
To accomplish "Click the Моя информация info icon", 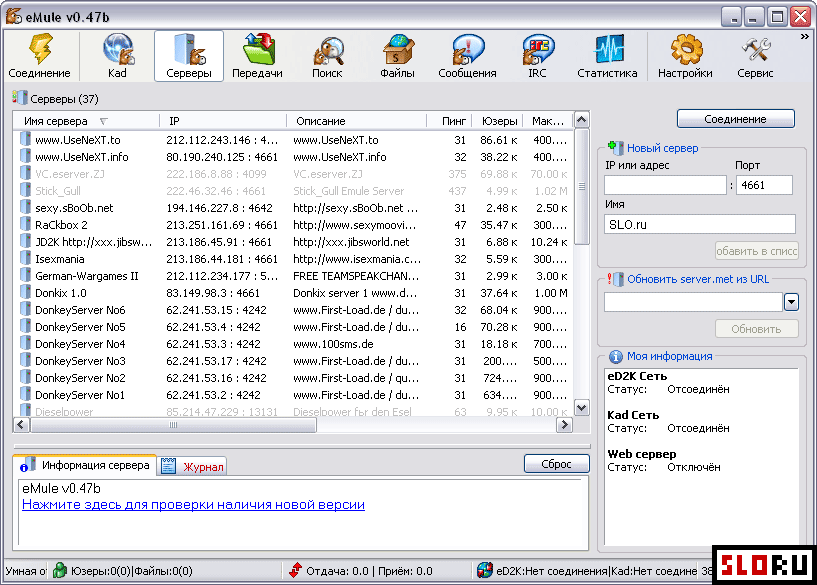I will 616,356.
